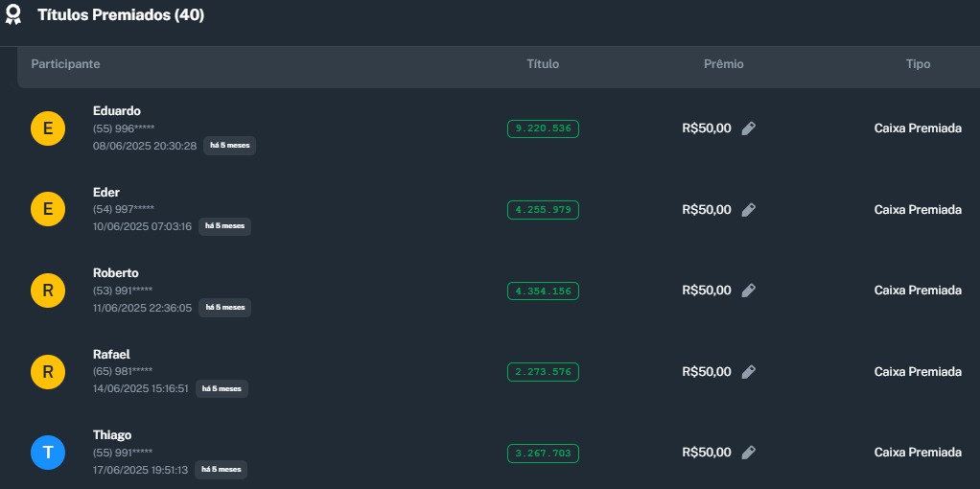Edit Rafael's prize via pencil icon
Image resolution: width=980 pixels, height=489 pixels.
(749, 372)
